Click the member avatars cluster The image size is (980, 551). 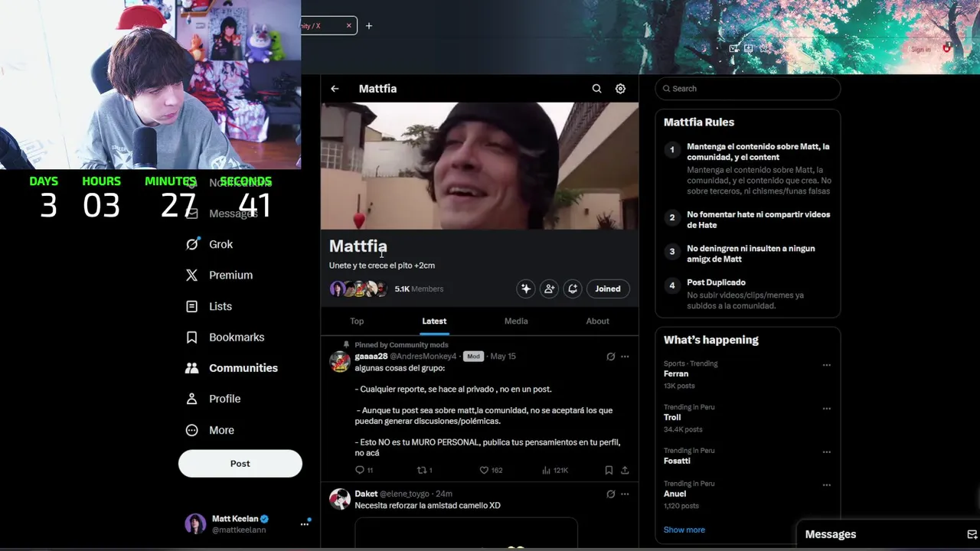tap(359, 289)
